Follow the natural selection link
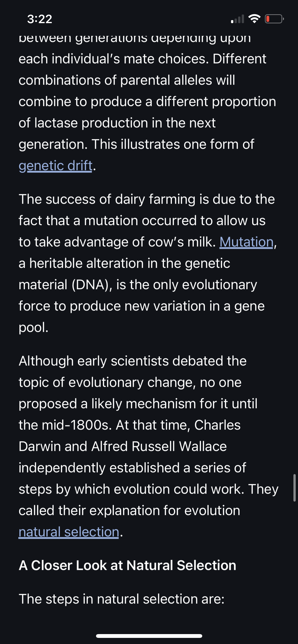Screen dimensions: 298x644 pos(69,532)
